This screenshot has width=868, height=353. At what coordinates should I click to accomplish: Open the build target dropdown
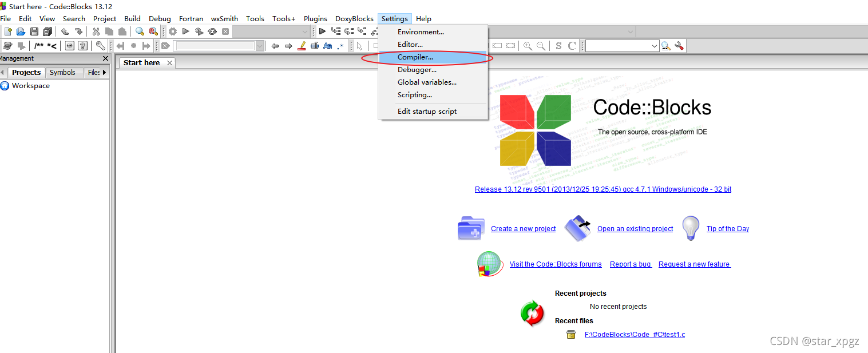[304, 31]
